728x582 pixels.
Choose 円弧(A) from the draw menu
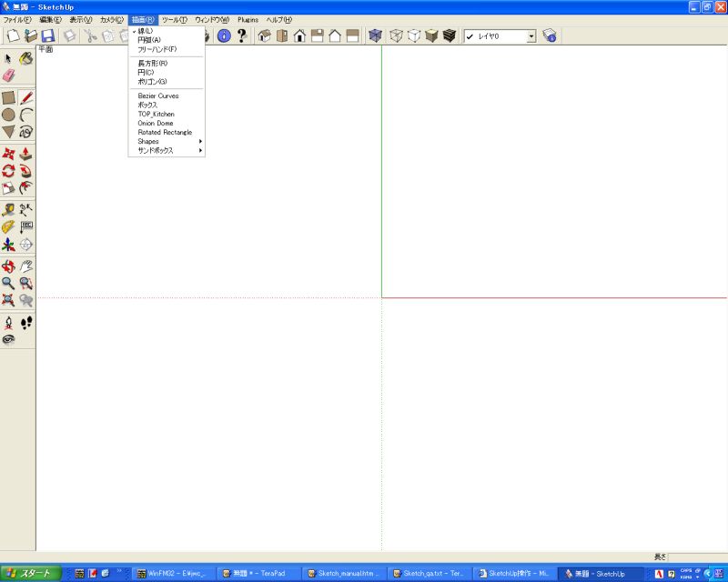tap(167, 40)
